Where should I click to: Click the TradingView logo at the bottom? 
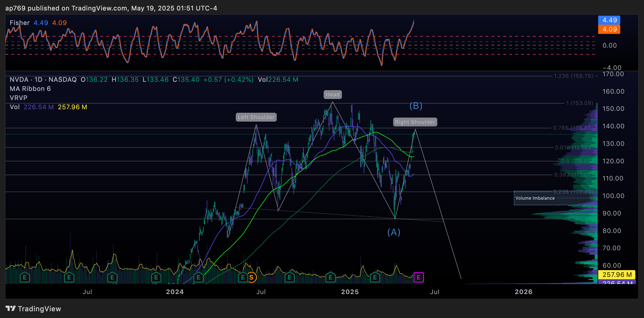pyautogui.click(x=33, y=309)
